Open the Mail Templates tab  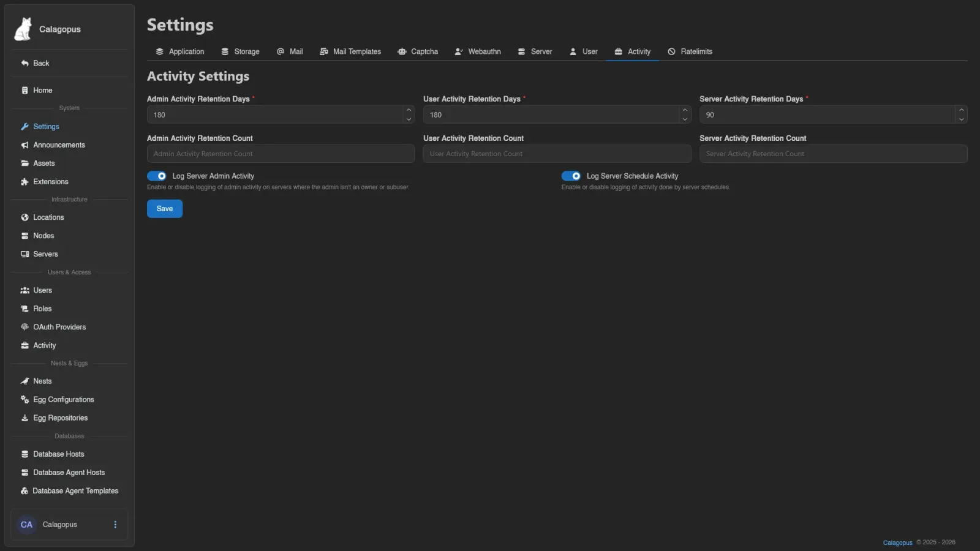[x=350, y=51]
